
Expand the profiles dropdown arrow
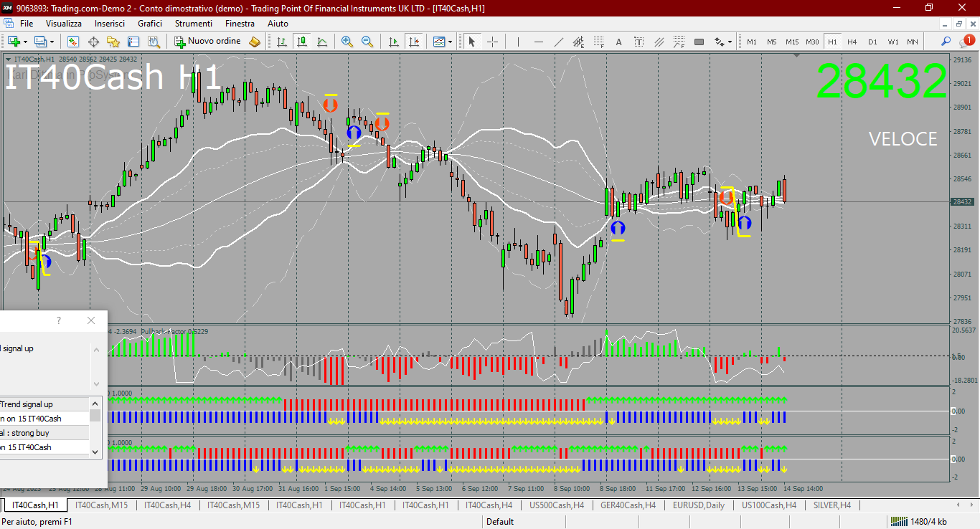click(52, 42)
